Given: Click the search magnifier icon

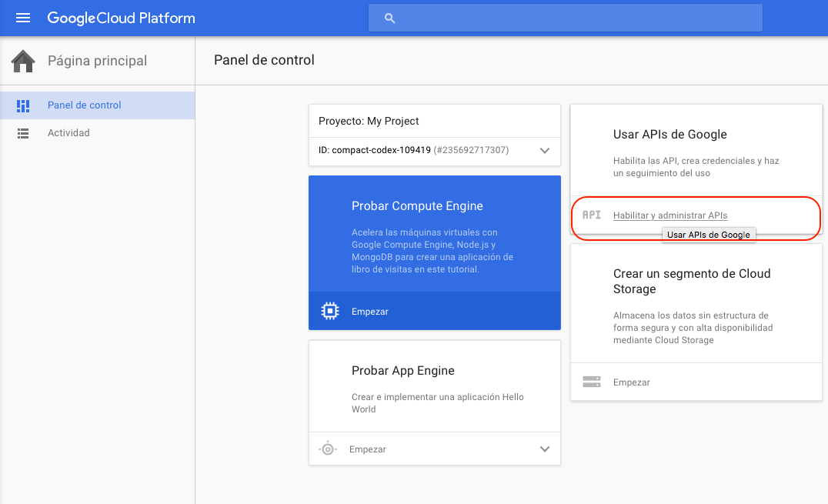Looking at the screenshot, I should (389, 18).
